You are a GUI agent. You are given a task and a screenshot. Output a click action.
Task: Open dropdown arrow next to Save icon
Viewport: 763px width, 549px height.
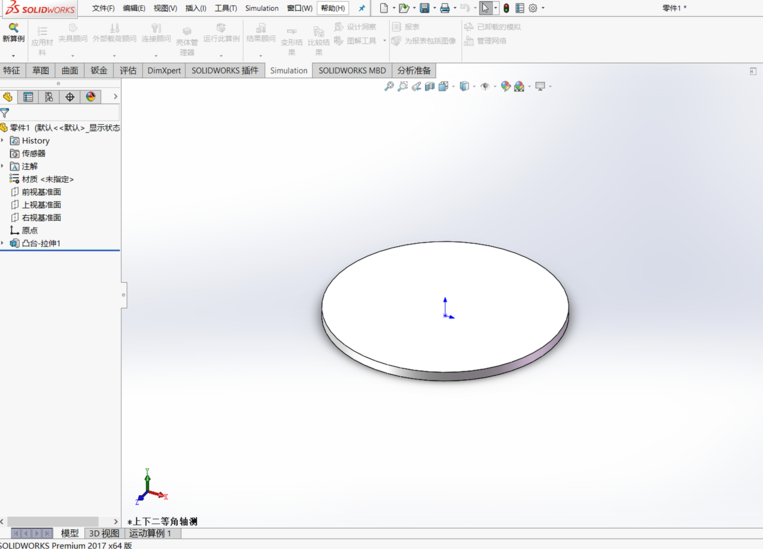[435, 8]
